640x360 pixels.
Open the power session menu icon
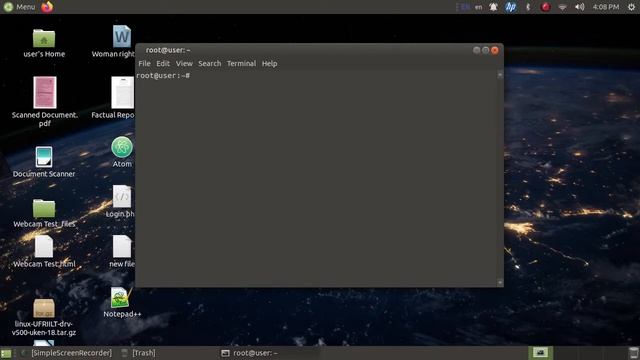coord(631,7)
